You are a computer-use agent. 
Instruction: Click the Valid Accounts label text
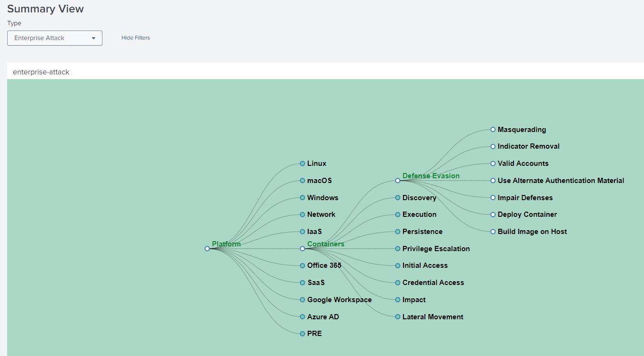click(x=523, y=163)
